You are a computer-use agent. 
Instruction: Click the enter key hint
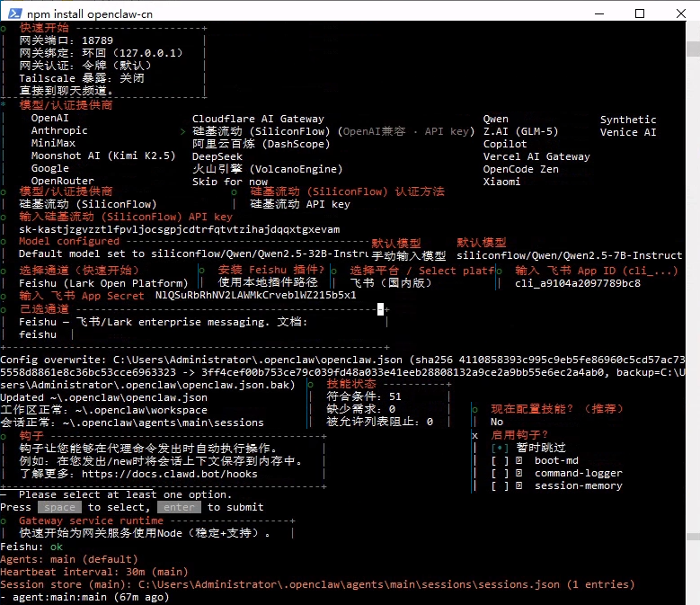pyautogui.click(x=179, y=507)
